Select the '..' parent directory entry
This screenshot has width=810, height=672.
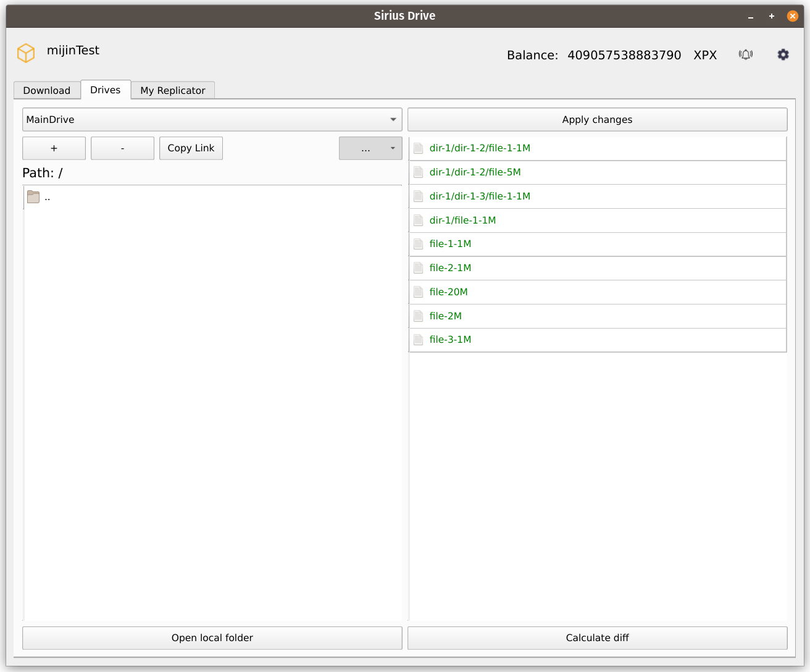click(212, 197)
